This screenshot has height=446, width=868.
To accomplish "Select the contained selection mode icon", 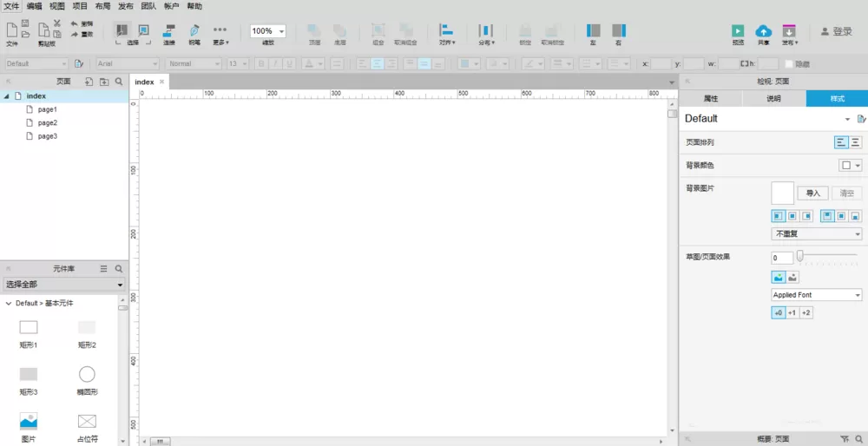I will [x=143, y=30].
